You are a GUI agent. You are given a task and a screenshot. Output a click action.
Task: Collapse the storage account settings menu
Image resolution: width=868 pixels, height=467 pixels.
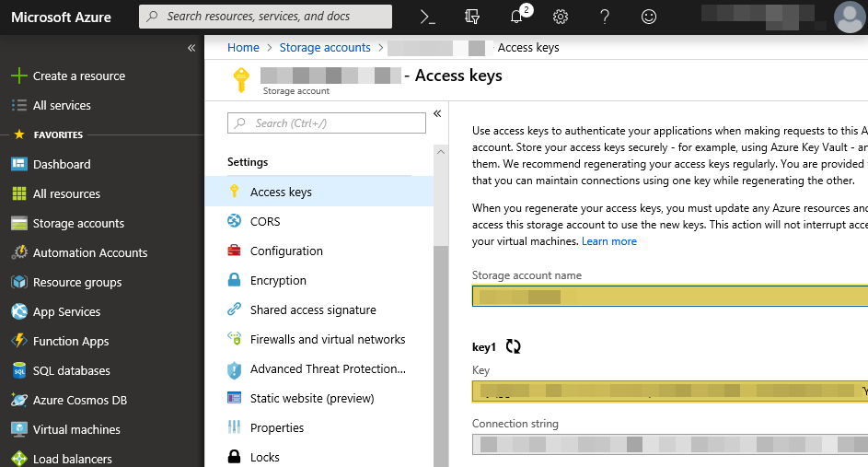tap(437, 113)
